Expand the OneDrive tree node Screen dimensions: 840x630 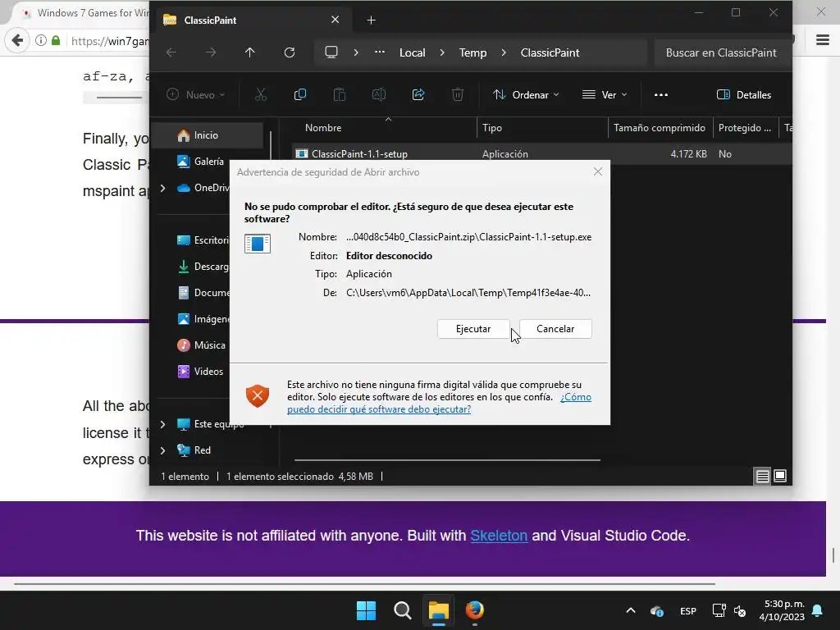click(x=163, y=188)
